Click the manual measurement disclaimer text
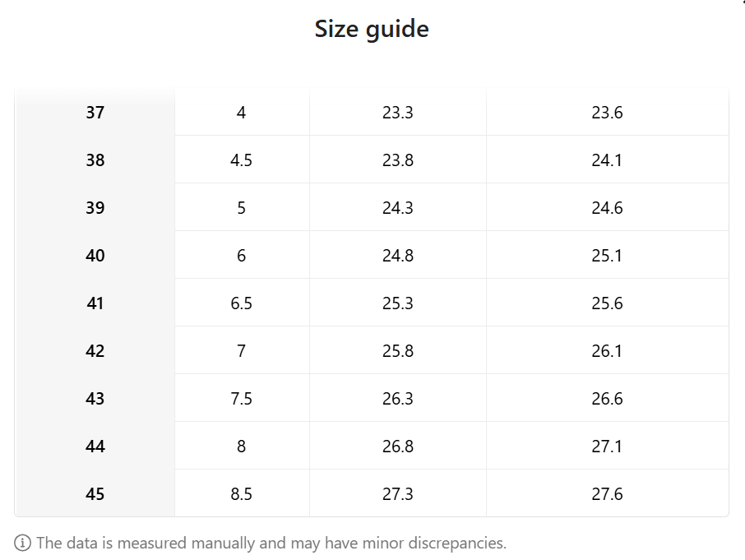The width and height of the screenshot is (745, 560). coord(271,544)
